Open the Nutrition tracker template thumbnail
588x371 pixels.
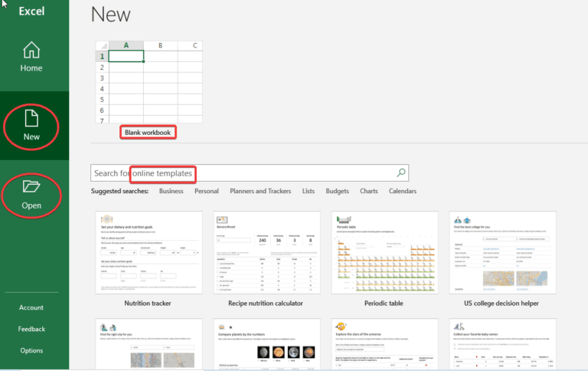[149, 252]
